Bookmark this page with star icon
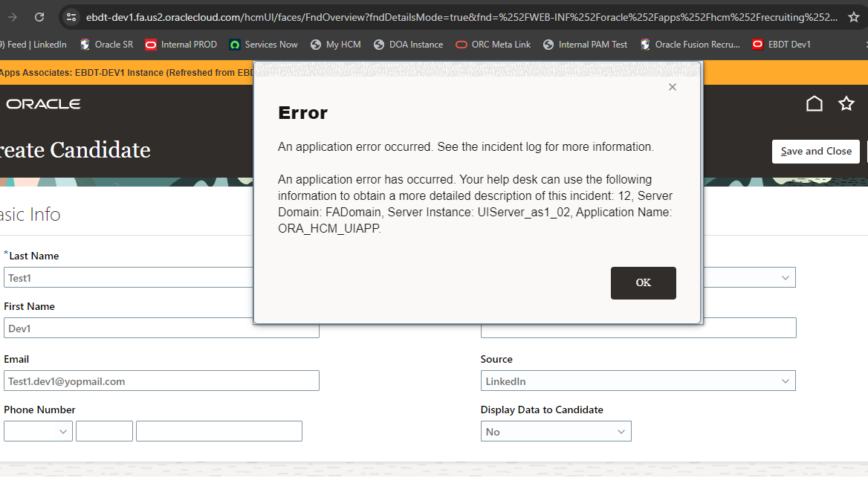Image resolution: width=868 pixels, height=495 pixels. point(854,17)
